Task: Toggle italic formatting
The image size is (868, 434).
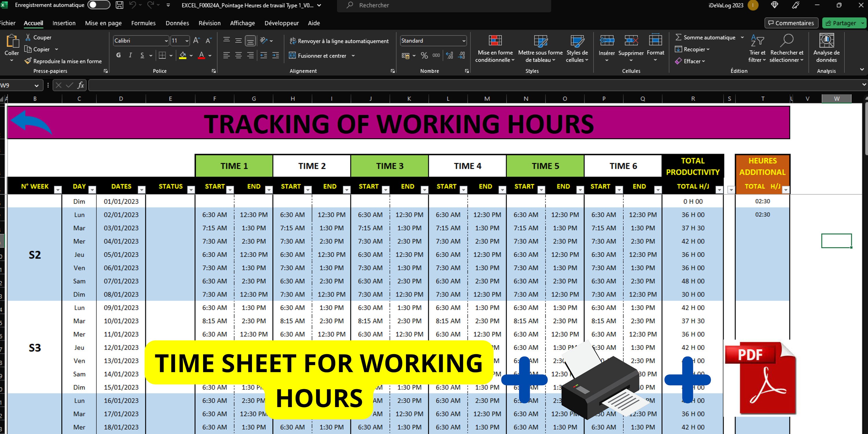Action: (130, 55)
